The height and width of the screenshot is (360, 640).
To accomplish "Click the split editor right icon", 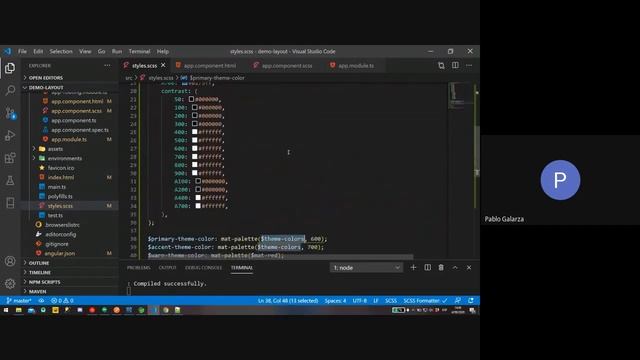I will (x=455, y=65).
